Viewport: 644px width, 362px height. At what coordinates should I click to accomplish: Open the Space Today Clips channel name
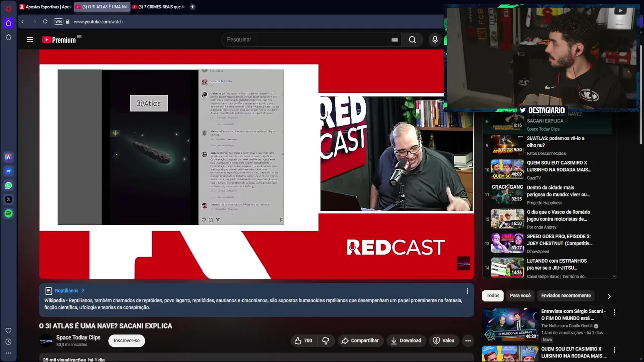tap(78, 338)
